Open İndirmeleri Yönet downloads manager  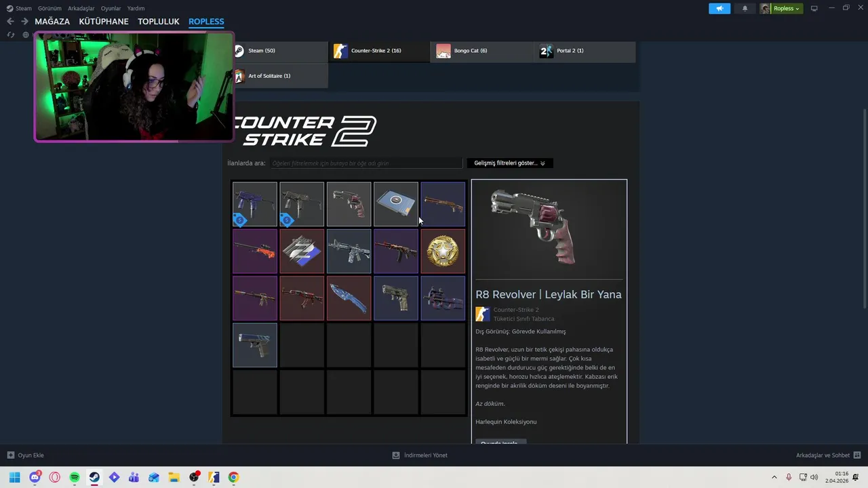click(420, 455)
